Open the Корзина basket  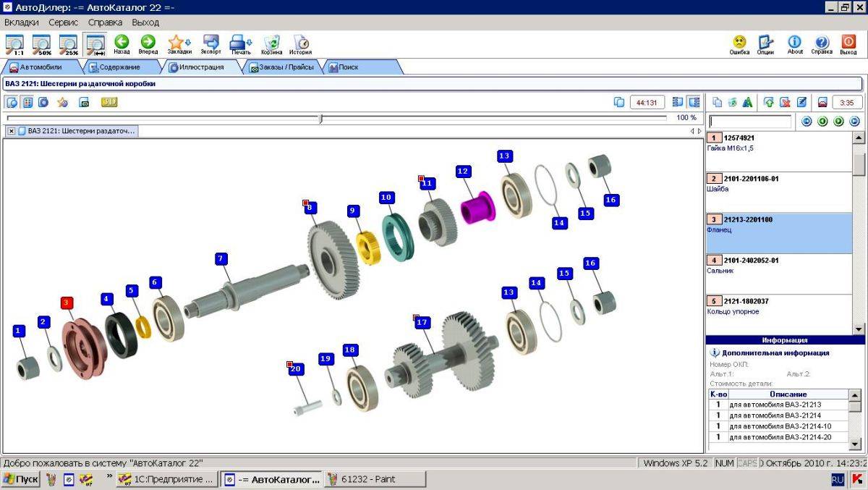coord(272,45)
